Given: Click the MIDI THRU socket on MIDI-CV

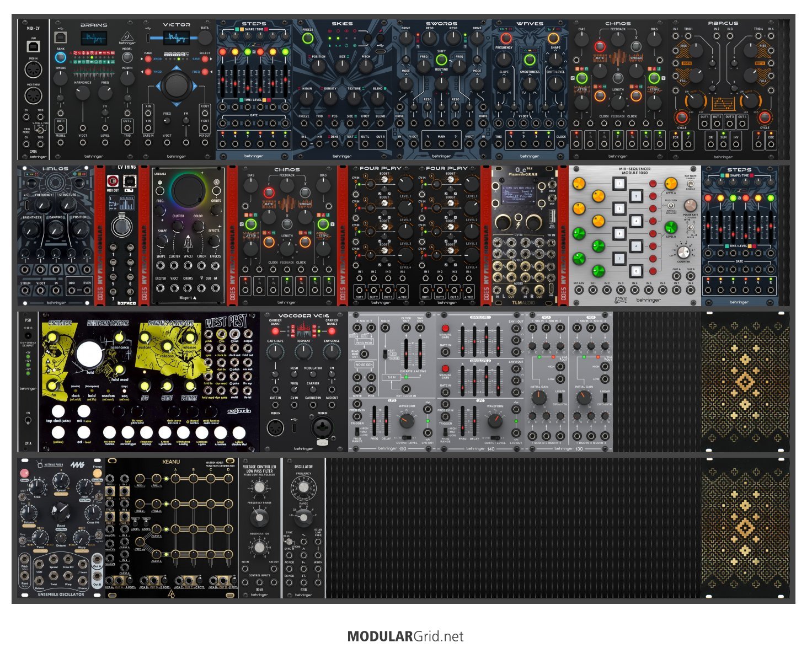Looking at the screenshot, I should coord(33,95).
